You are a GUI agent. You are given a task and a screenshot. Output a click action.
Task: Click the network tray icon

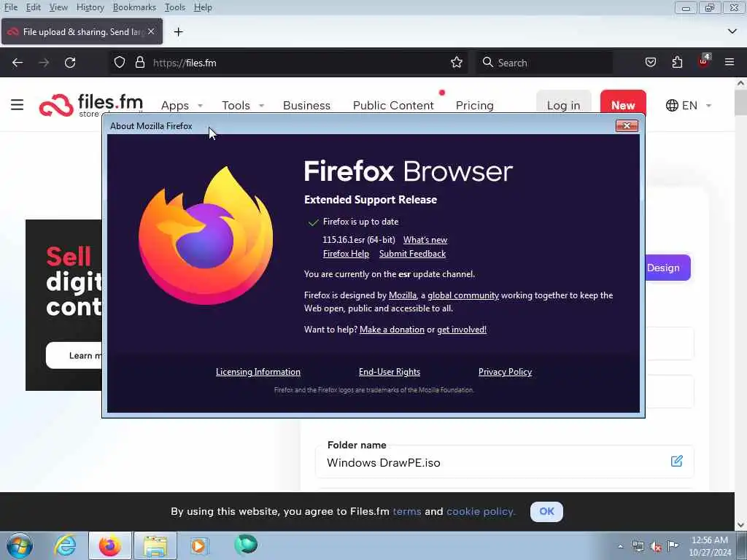click(x=638, y=546)
